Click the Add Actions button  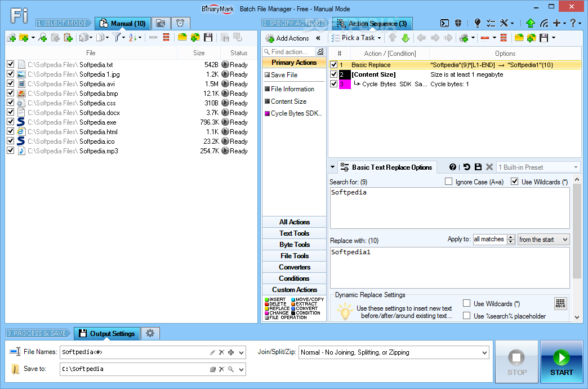click(287, 38)
